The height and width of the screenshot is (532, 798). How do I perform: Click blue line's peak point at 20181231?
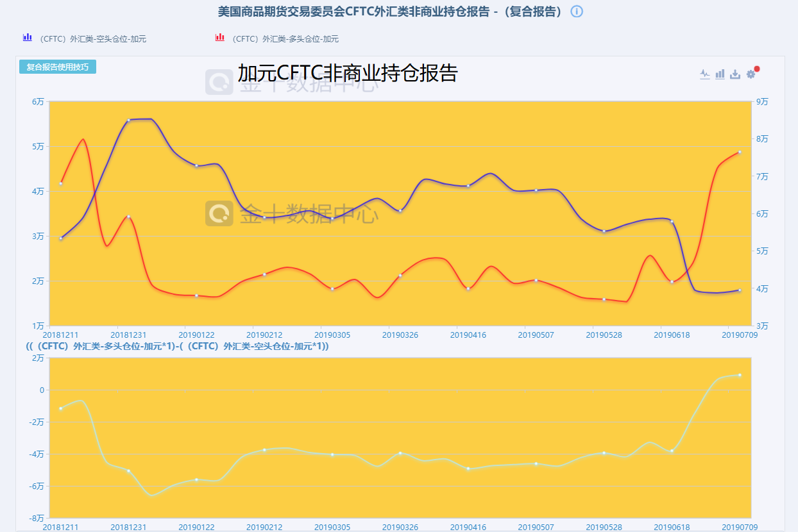(x=129, y=120)
